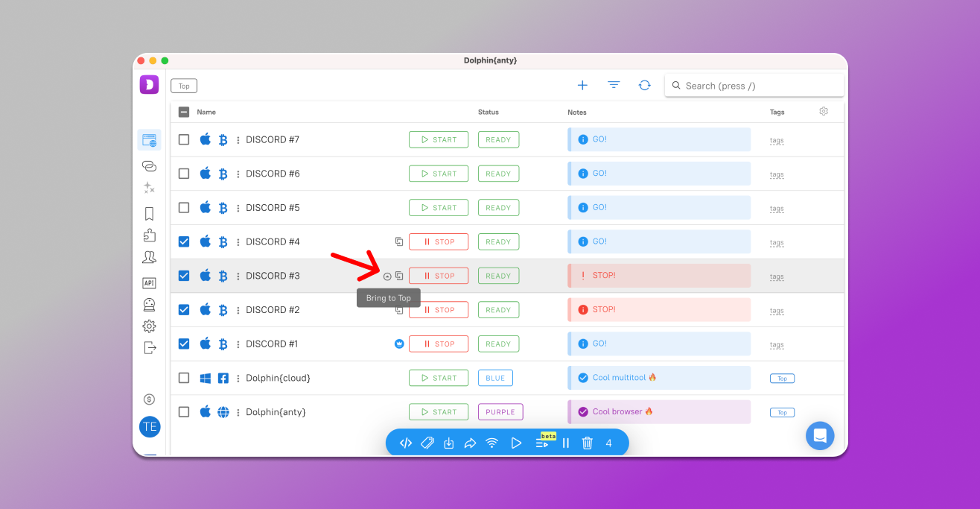The height and width of the screenshot is (509, 980).
Task: Open the filter options icon
Action: click(614, 86)
